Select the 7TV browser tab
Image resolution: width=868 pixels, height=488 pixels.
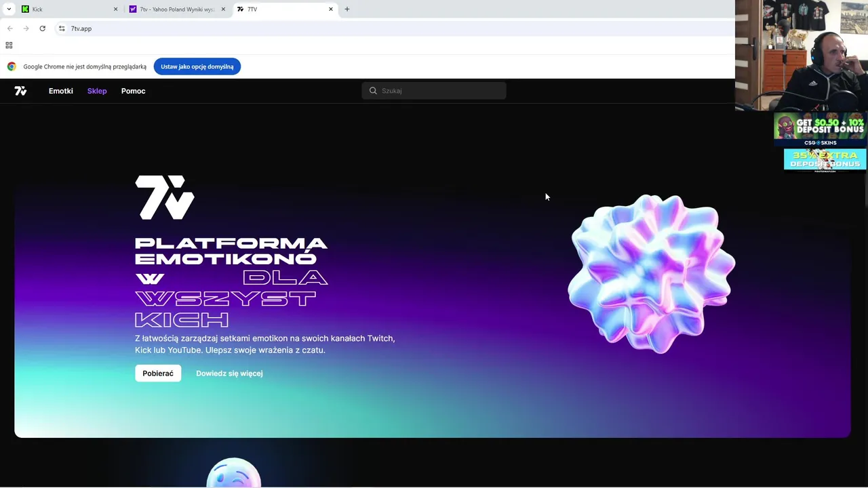click(x=285, y=9)
